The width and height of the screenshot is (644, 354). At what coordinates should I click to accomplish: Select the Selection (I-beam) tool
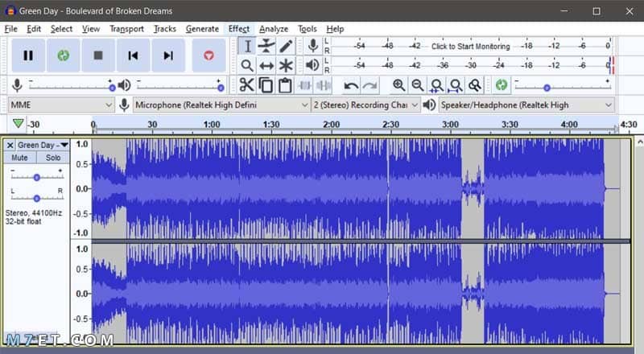click(247, 46)
